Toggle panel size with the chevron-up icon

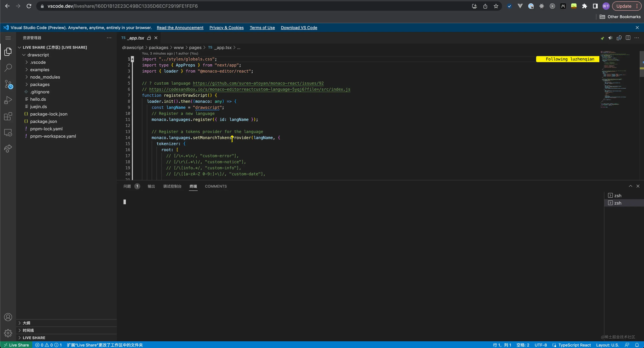[630, 186]
